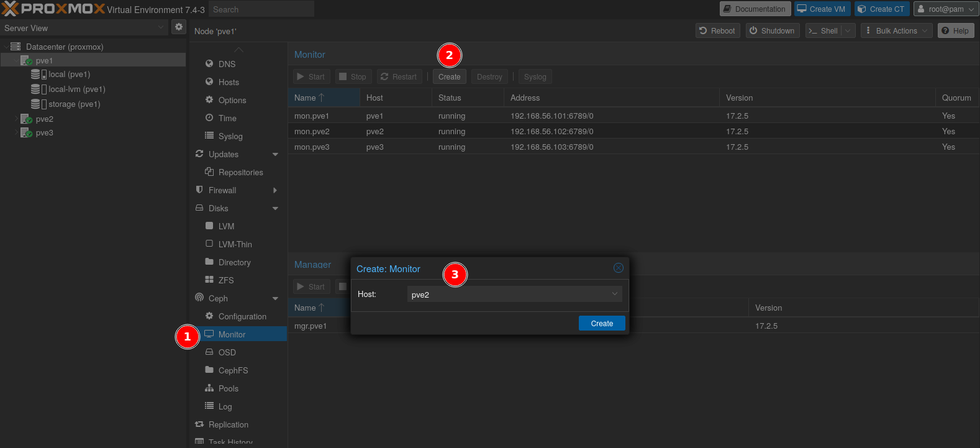980x448 pixels.
Task: Open the Hosts page
Action: pos(229,82)
